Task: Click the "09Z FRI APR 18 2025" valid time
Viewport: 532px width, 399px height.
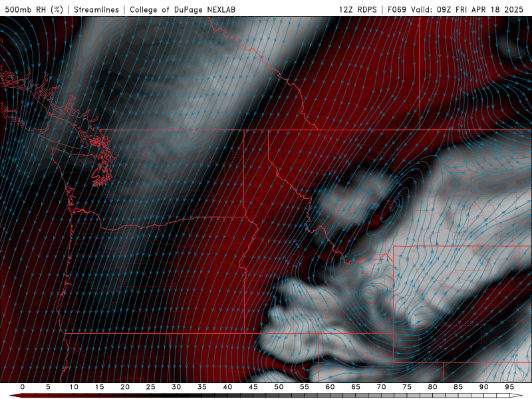Action: coord(480,9)
